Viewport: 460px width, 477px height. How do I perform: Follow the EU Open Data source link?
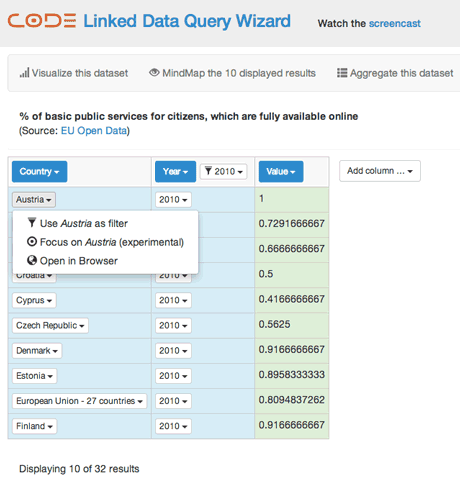coord(94,131)
